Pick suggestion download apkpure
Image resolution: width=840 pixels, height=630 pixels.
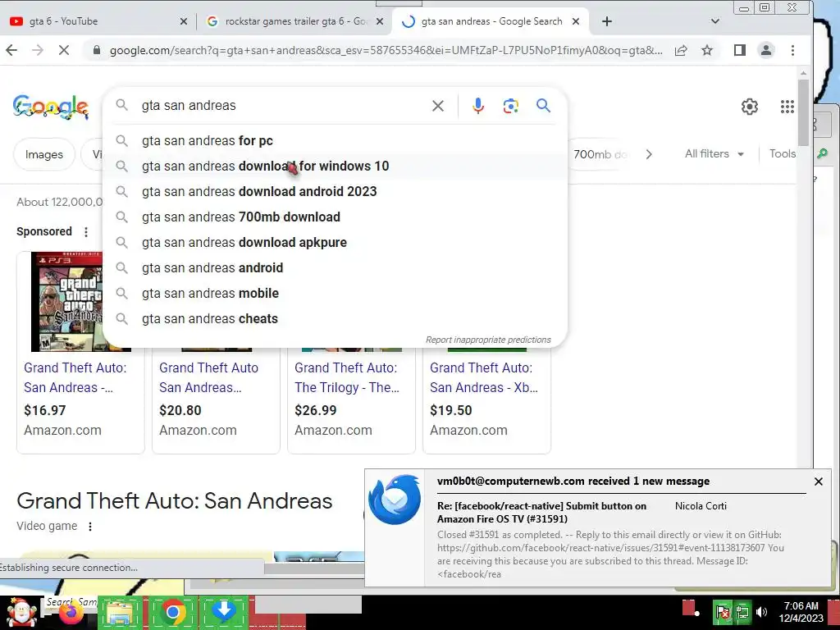tap(335, 242)
